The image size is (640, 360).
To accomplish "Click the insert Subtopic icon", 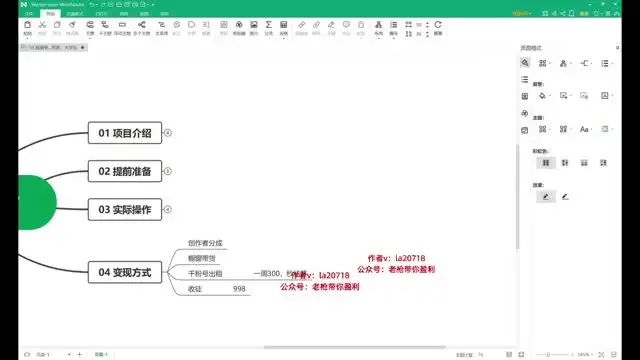I will point(105,25).
